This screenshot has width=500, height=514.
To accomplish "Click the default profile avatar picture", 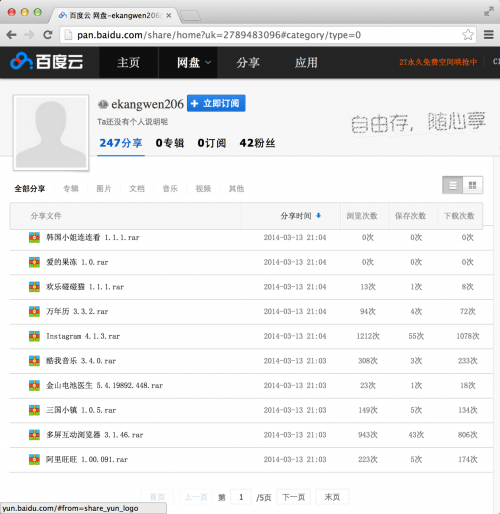I will [51, 132].
